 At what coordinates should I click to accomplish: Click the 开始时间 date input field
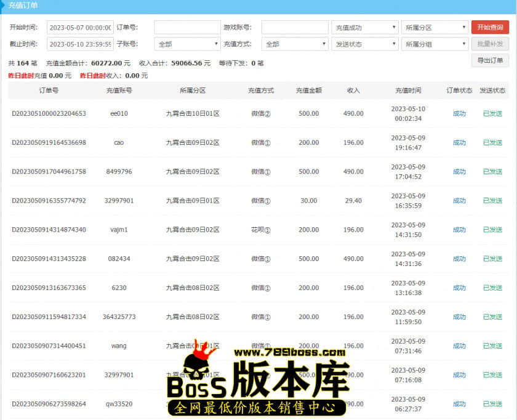click(x=80, y=28)
